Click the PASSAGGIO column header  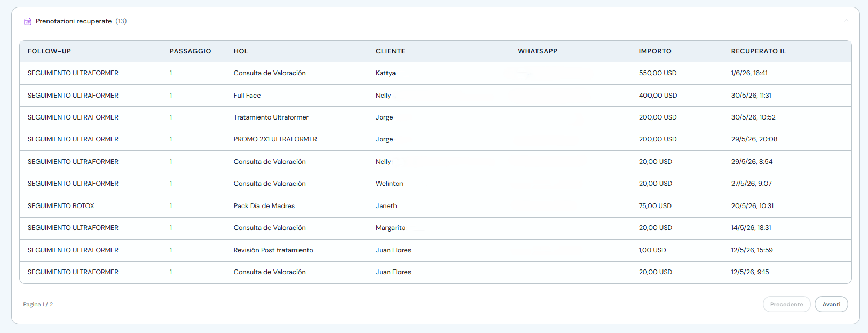(x=190, y=51)
